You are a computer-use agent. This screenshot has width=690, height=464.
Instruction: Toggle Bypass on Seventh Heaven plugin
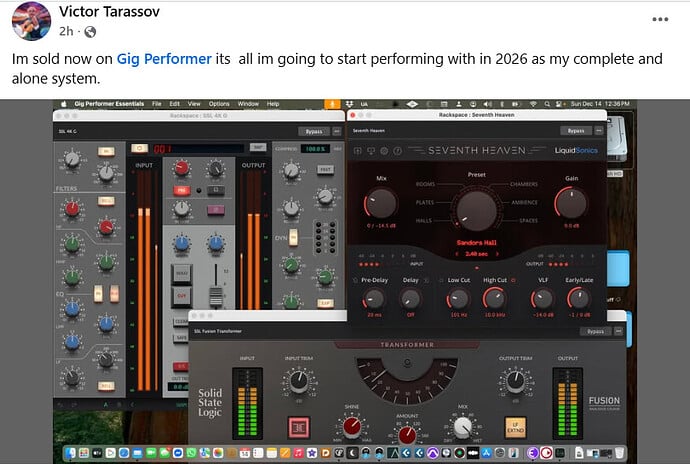pos(577,130)
